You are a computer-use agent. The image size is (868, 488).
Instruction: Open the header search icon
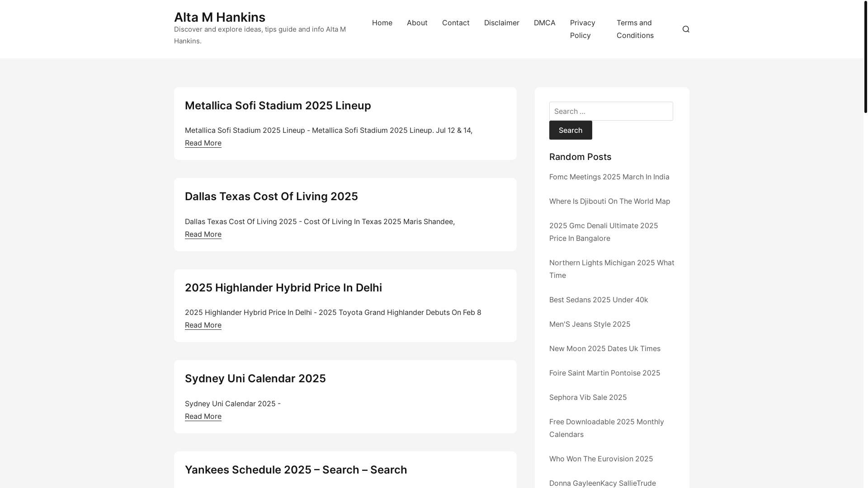coord(686,29)
